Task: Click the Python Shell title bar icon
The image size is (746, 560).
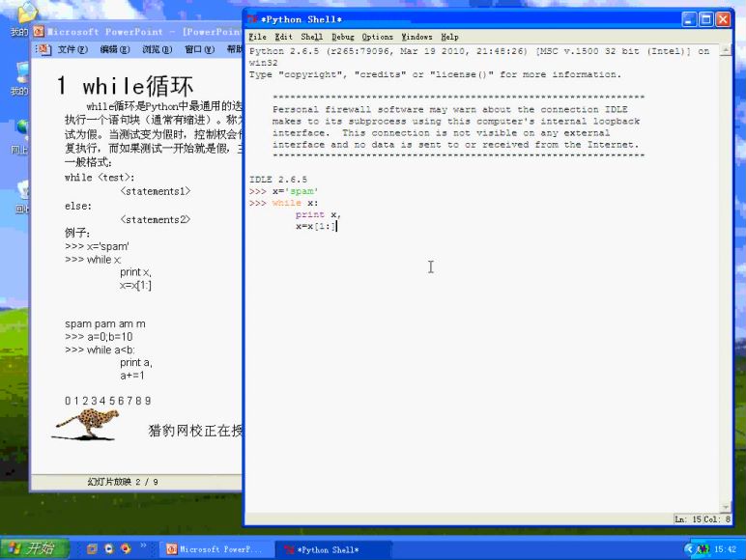Action: pyautogui.click(x=252, y=19)
